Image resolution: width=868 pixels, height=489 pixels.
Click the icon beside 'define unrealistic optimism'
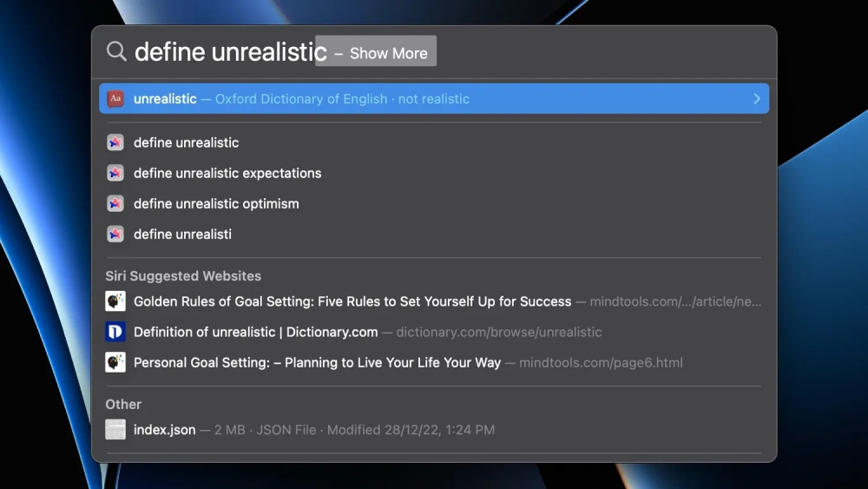115,203
